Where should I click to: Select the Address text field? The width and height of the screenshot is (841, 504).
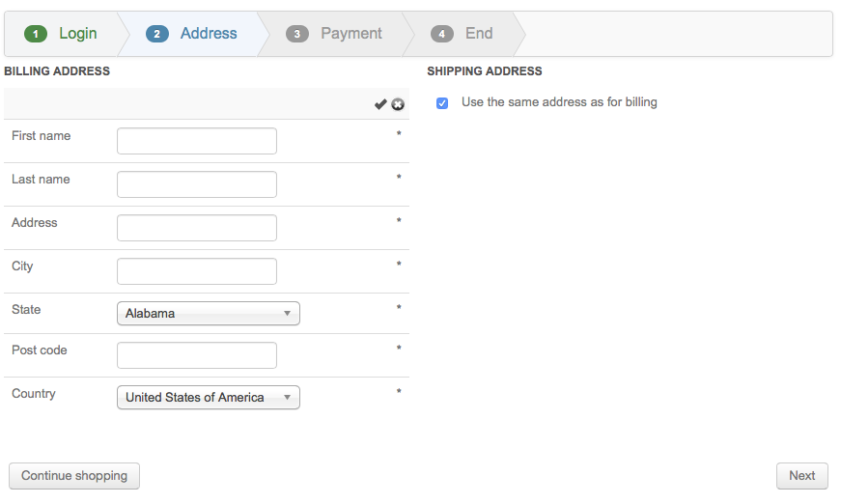(196, 228)
